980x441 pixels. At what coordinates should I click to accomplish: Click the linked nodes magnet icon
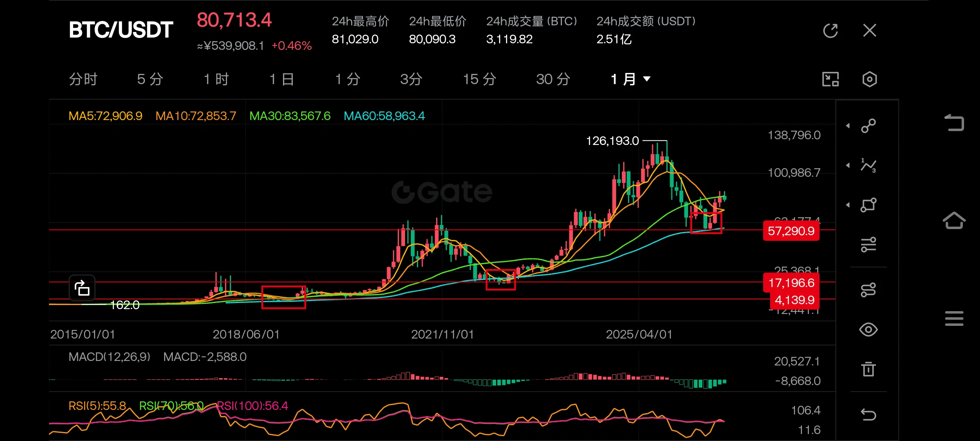coord(869,290)
